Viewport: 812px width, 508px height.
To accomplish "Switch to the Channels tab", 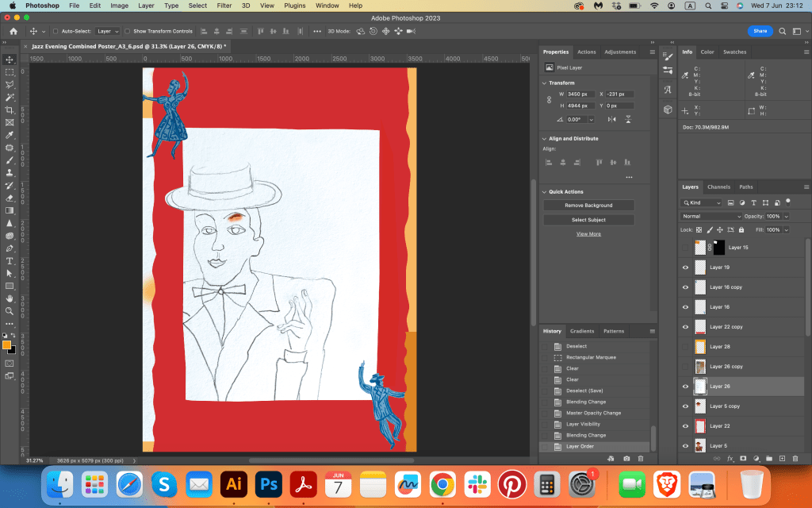I will 718,187.
